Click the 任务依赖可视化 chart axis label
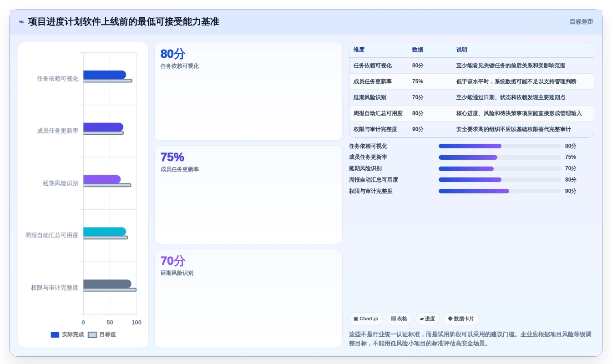 58,79
